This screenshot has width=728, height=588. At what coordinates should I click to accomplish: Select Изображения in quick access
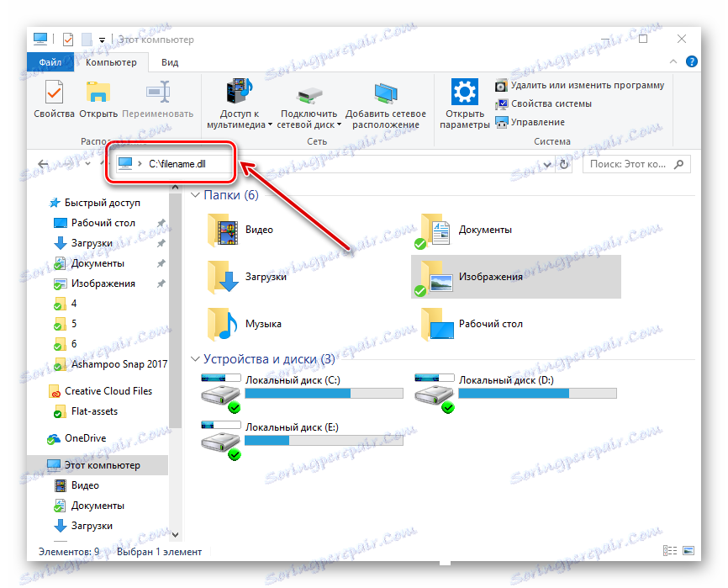(95, 283)
